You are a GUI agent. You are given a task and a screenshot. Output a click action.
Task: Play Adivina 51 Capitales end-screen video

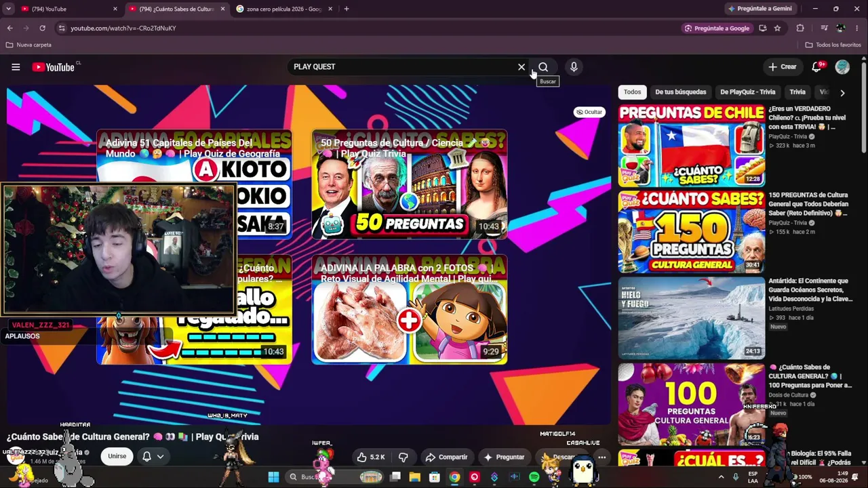[194, 184]
